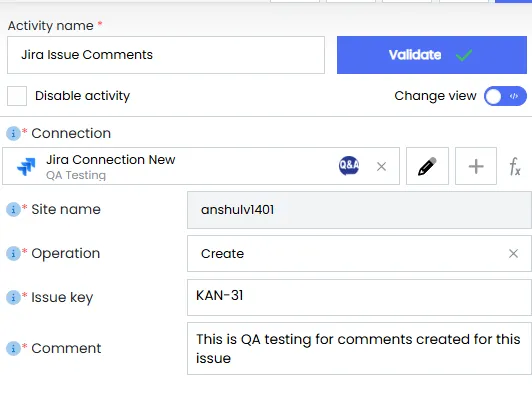Toggle the Change view switch
532x419 pixels.
click(x=505, y=96)
